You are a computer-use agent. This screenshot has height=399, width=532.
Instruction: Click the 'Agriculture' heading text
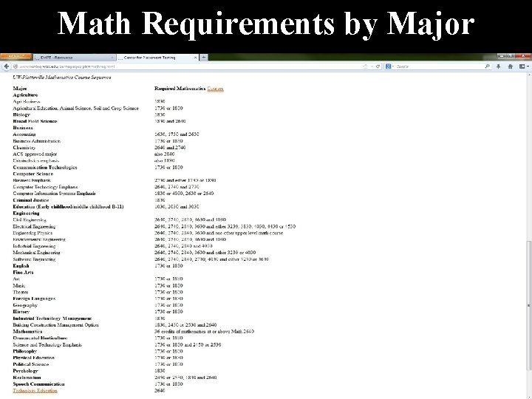pos(25,95)
